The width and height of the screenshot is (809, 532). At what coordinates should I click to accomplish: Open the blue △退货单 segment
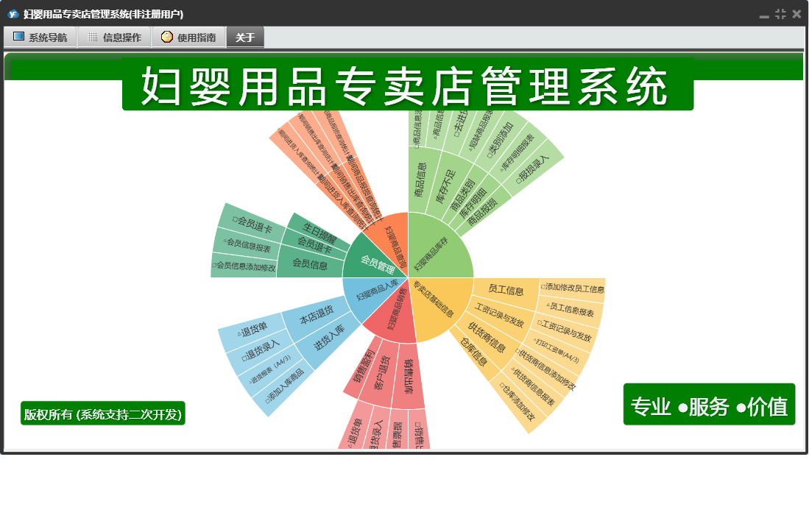point(252,330)
